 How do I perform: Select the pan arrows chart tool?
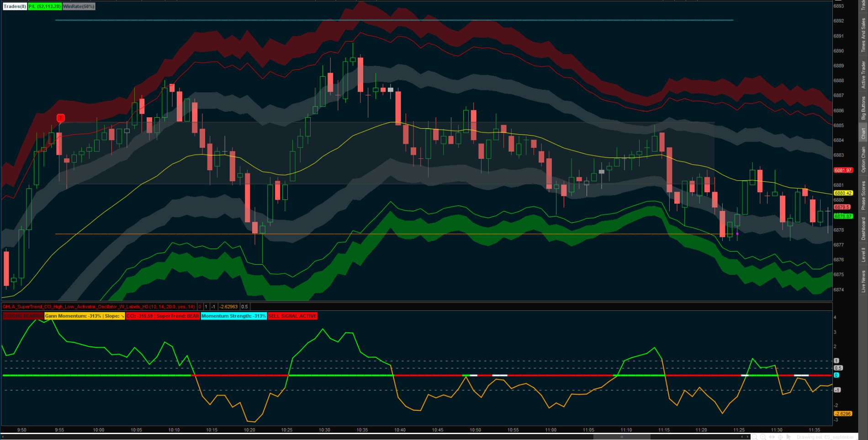tap(772, 437)
